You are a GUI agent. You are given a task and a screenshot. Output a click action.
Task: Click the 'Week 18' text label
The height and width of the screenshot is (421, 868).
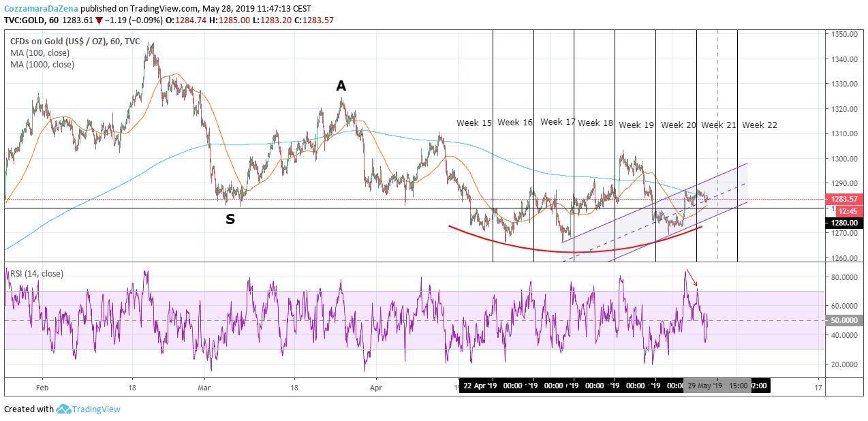pos(595,123)
